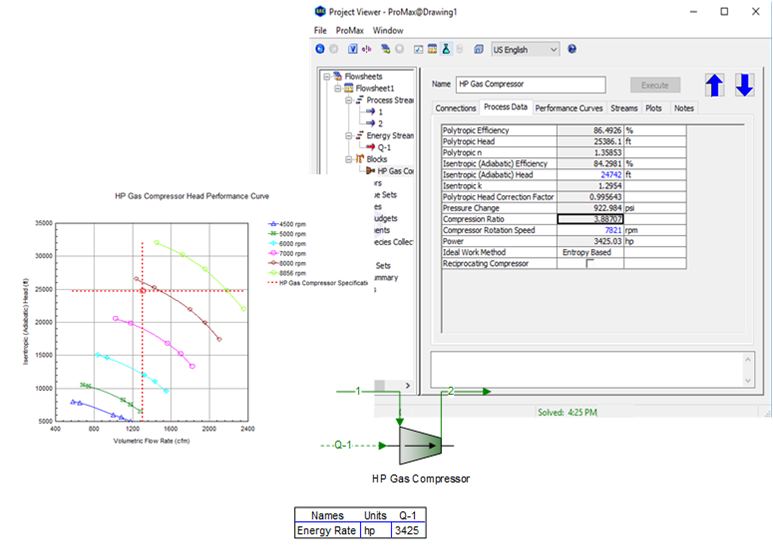Click the Compression Ratio value cell
Viewport: 773px width, 554px height.
point(590,219)
